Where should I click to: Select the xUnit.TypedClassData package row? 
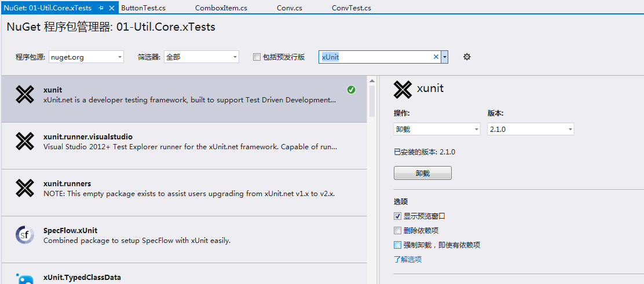184,274
